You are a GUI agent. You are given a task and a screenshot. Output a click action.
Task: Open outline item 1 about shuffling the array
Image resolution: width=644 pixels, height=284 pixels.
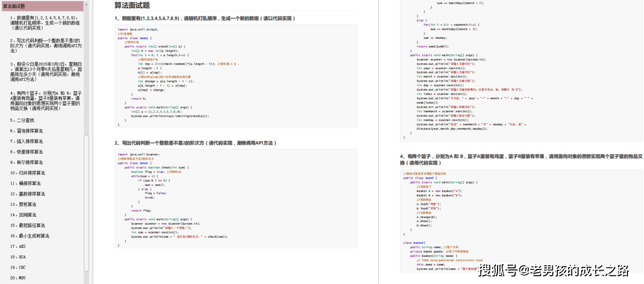pos(45,22)
